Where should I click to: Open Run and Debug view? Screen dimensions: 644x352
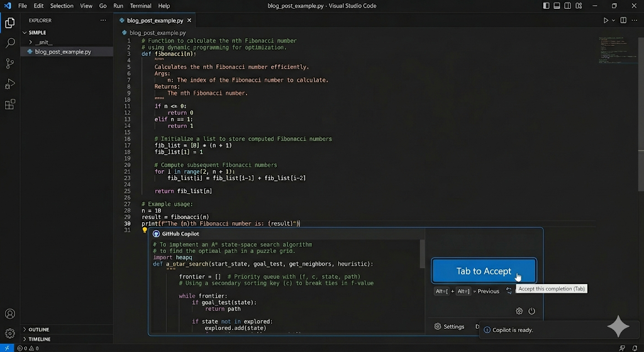pyautogui.click(x=10, y=84)
